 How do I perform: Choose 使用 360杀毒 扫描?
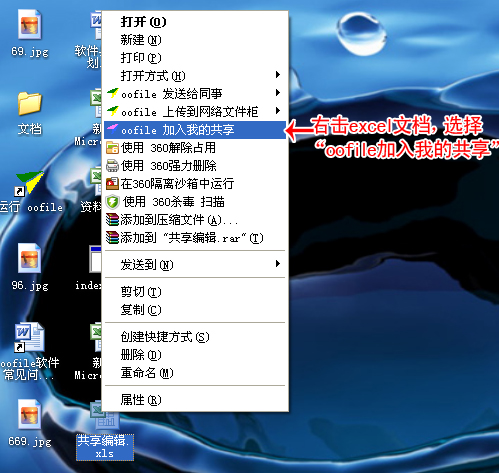[x=195, y=202]
